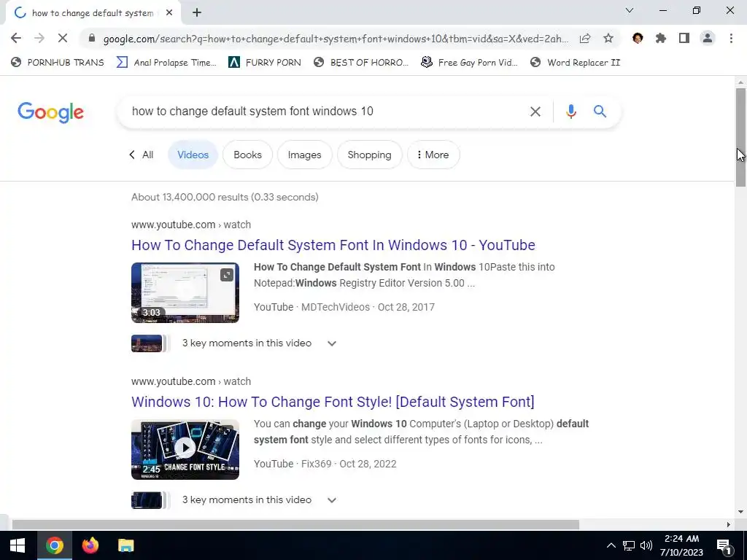Open the tab search chevron
This screenshot has width=747, height=560.
coord(630,10)
